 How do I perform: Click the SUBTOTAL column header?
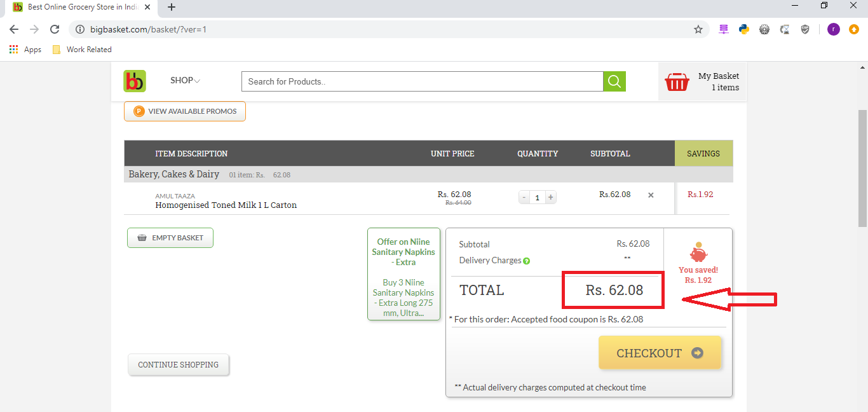[610, 154]
